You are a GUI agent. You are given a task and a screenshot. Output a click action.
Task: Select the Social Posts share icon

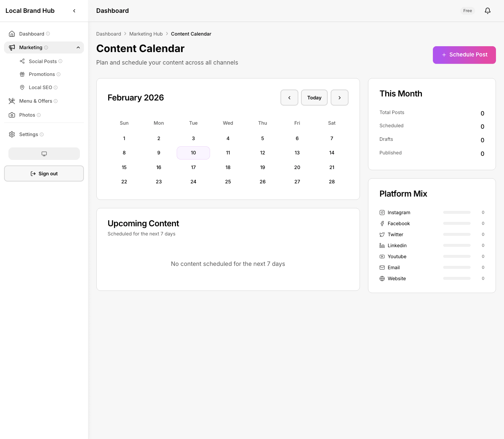[22, 61]
